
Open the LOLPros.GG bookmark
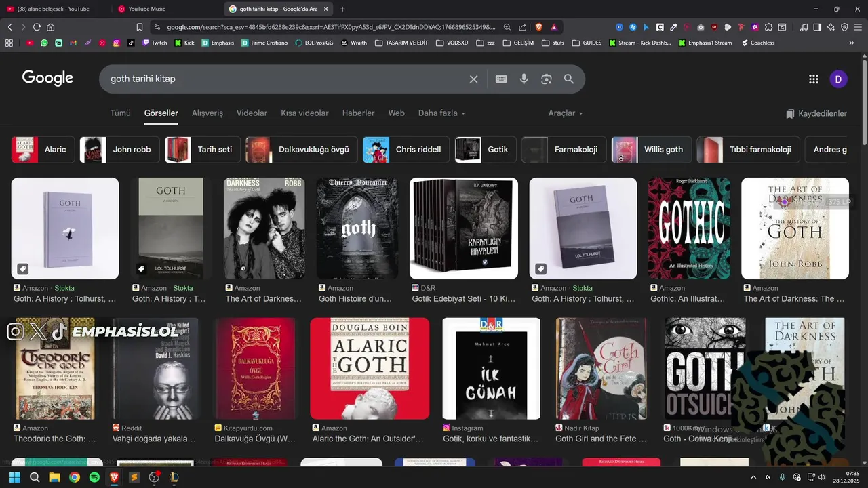[315, 43]
